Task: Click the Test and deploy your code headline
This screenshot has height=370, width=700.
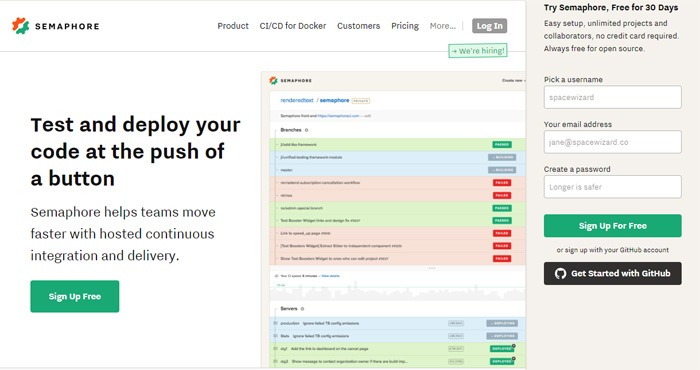Action: pos(135,152)
